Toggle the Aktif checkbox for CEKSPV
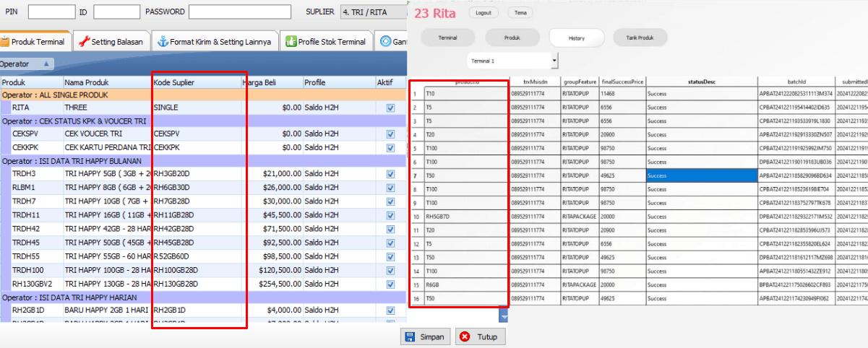Screen dimensions: 868x348 click(x=390, y=134)
